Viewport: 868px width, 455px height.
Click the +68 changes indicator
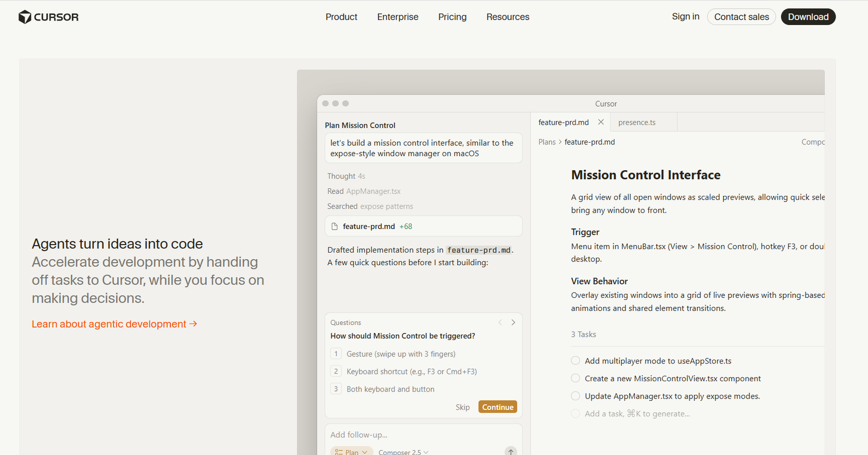pos(406,227)
